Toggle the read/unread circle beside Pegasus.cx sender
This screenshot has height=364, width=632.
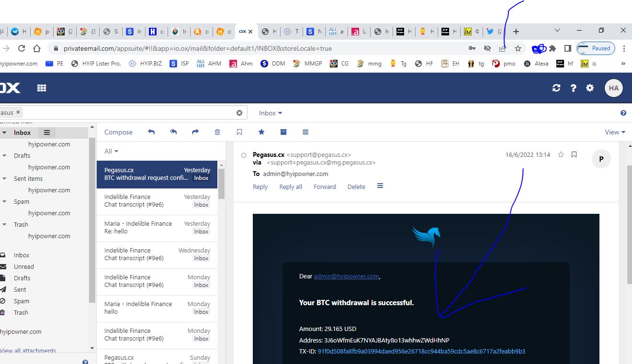click(244, 155)
